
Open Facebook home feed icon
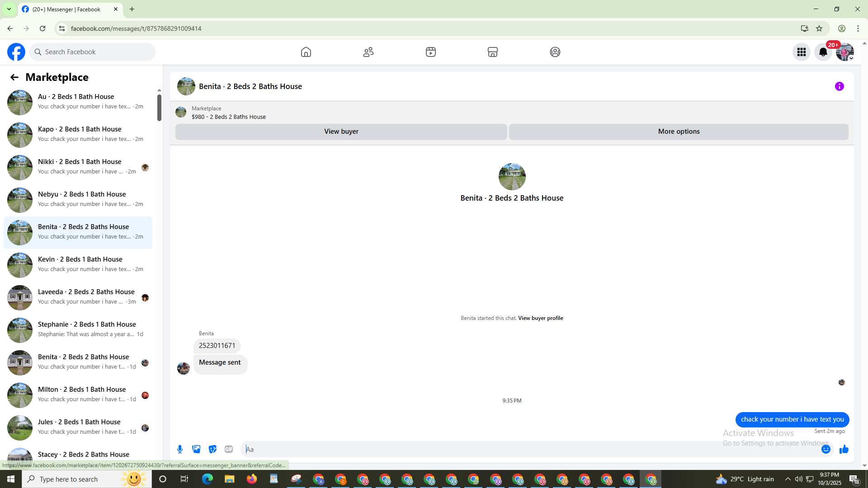306,52
